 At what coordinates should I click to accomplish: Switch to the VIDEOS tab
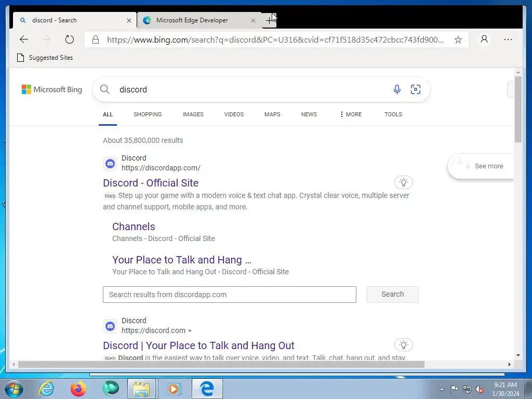point(234,114)
